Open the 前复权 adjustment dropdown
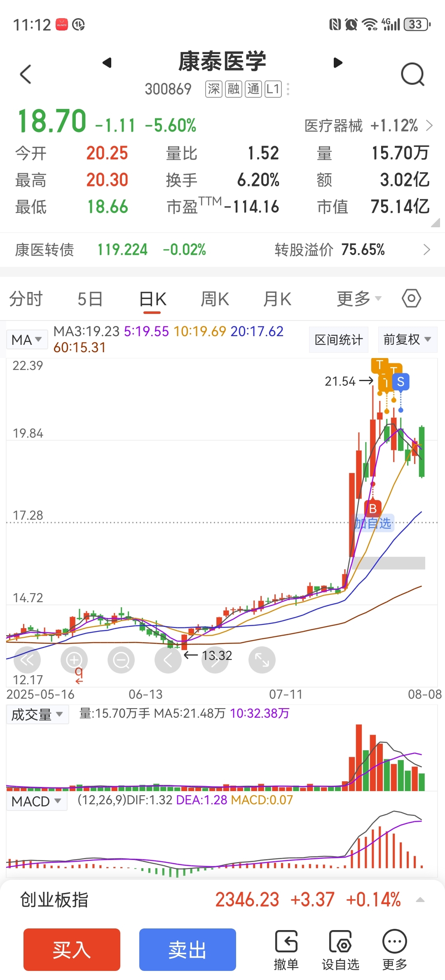 coord(407,339)
